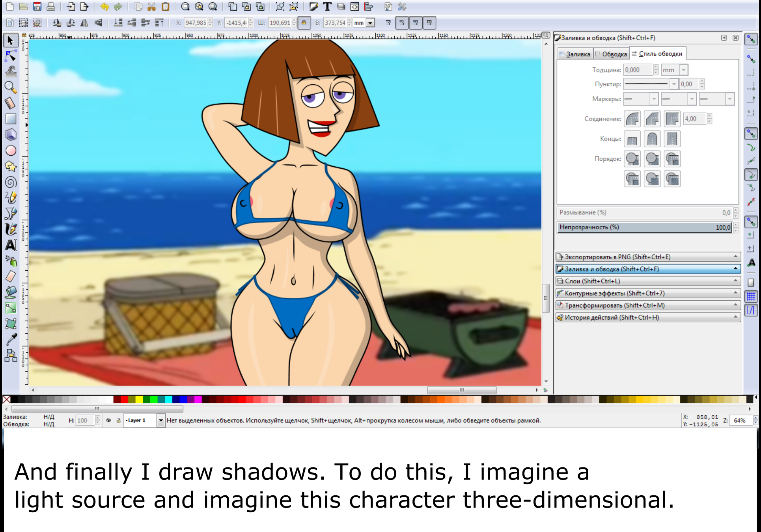This screenshot has width=761, height=532.
Task: Toggle moving gradients with objects
Action: tap(416, 23)
